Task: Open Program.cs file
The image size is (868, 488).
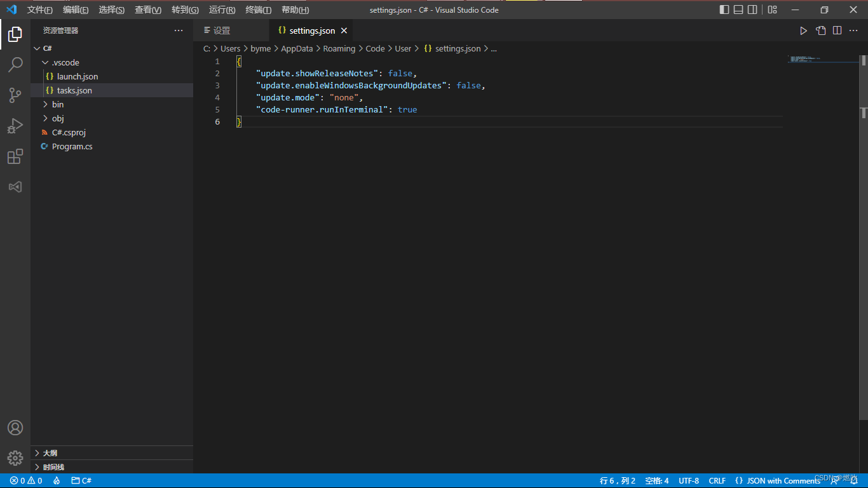Action: point(112,146)
